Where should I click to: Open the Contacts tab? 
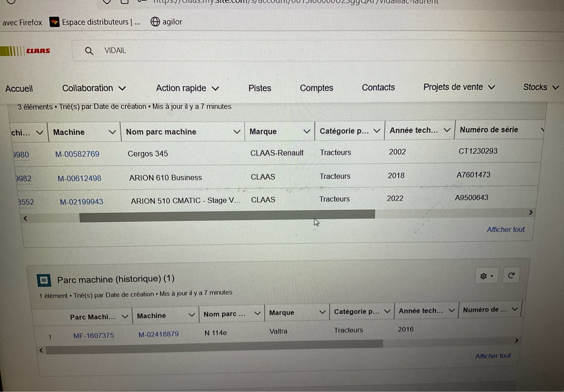click(x=378, y=88)
